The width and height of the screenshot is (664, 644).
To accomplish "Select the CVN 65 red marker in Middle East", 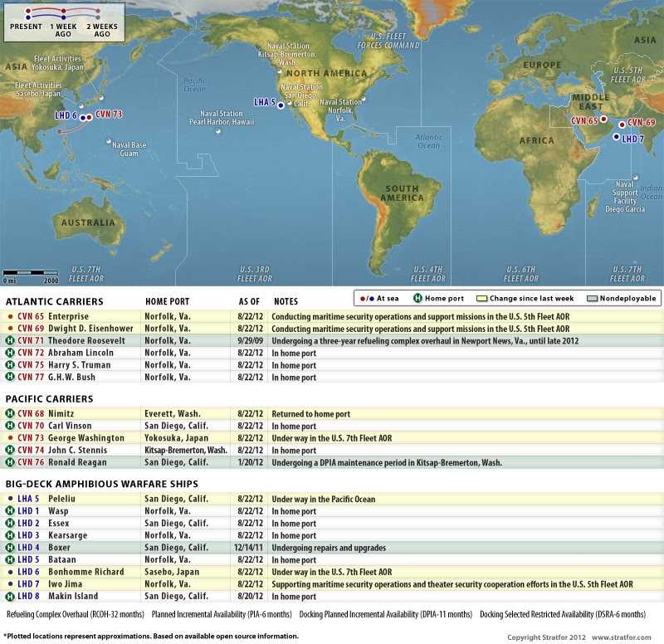I will [604, 119].
